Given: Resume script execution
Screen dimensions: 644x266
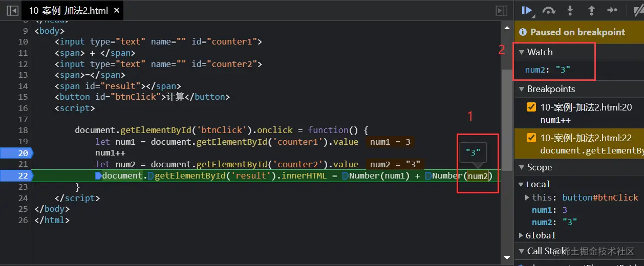Looking at the screenshot, I should 528,10.
